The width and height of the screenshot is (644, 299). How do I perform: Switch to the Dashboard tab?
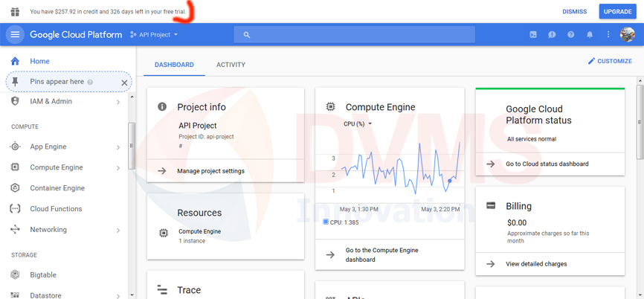[174, 65]
